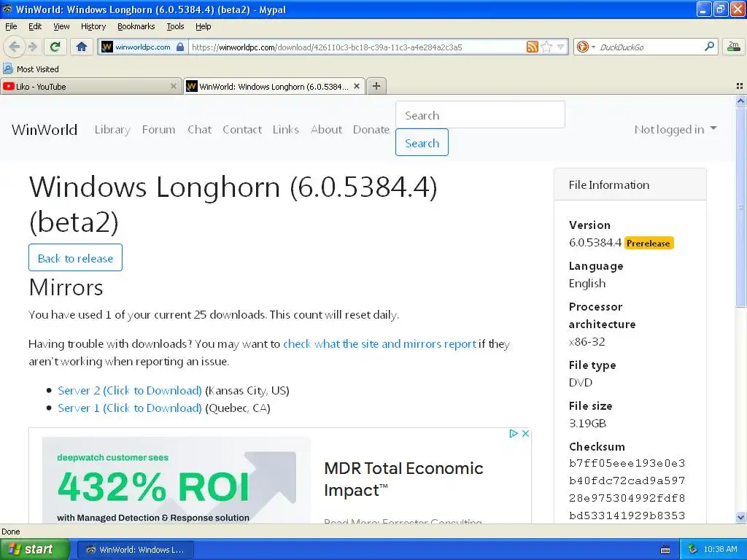747x560 pixels.
Task: Open the Most Visited bookmarks folder
Action: (31, 69)
